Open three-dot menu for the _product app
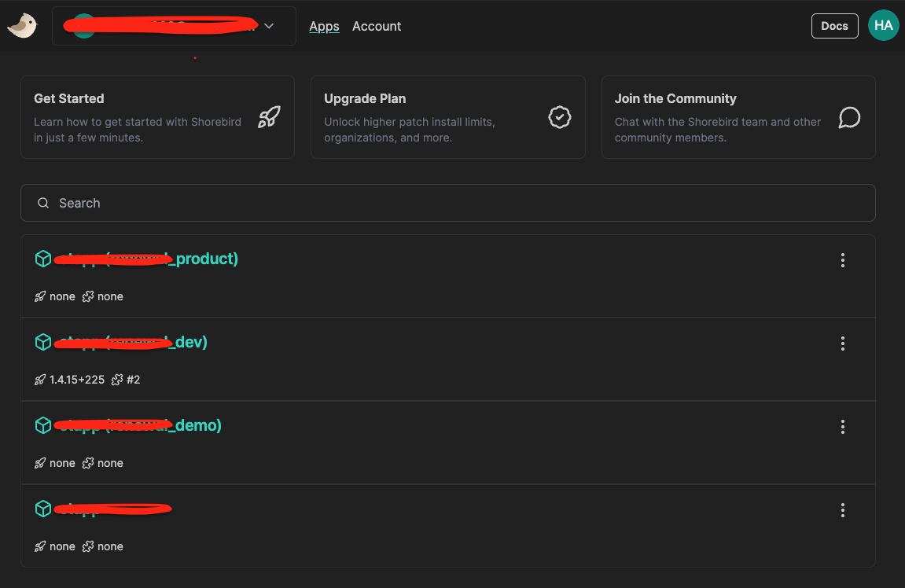Image resolution: width=905 pixels, height=588 pixels. 842,260
